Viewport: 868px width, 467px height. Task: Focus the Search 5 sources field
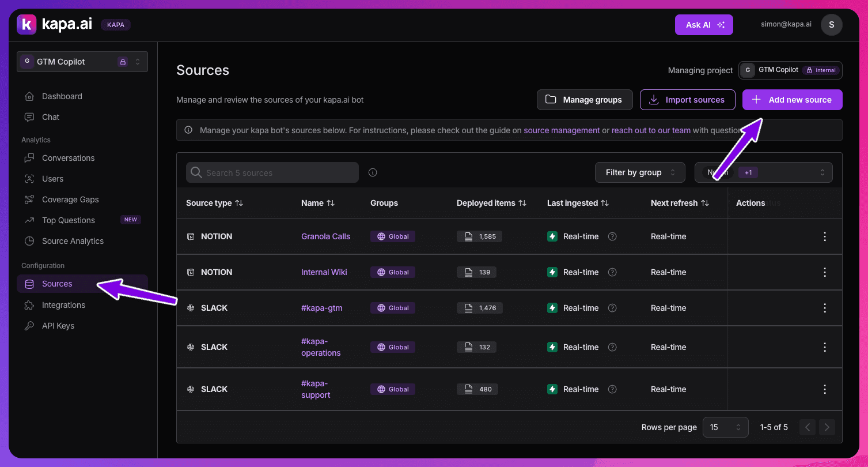272,172
